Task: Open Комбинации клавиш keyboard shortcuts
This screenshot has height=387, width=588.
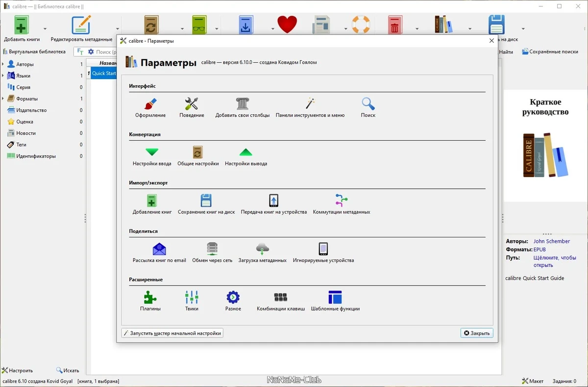Action: tap(281, 301)
